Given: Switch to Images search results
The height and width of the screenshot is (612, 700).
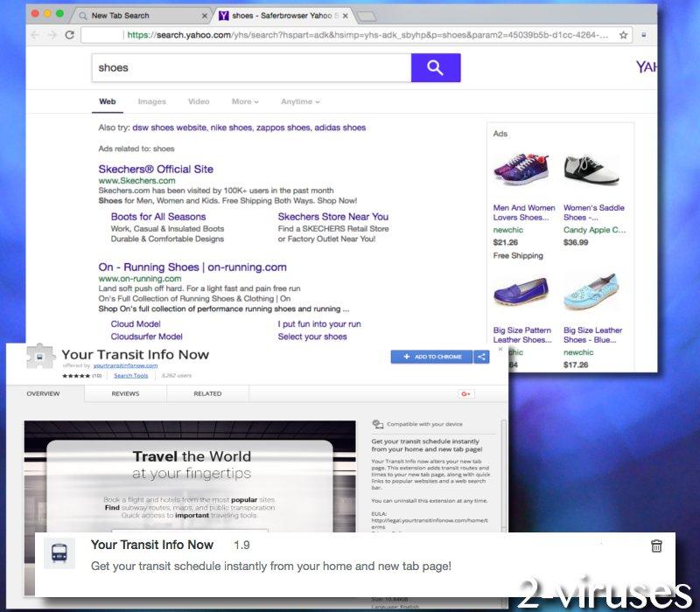Looking at the screenshot, I should (x=151, y=101).
